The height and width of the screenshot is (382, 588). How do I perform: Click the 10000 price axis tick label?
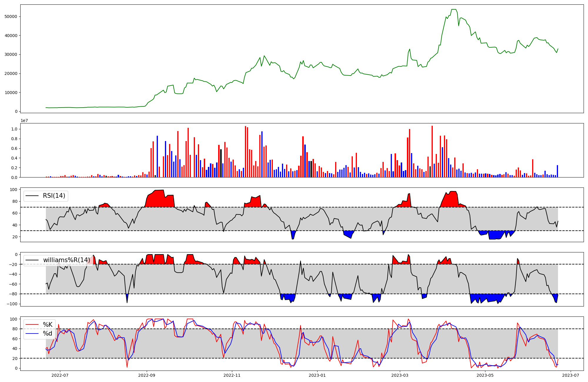tap(11, 93)
